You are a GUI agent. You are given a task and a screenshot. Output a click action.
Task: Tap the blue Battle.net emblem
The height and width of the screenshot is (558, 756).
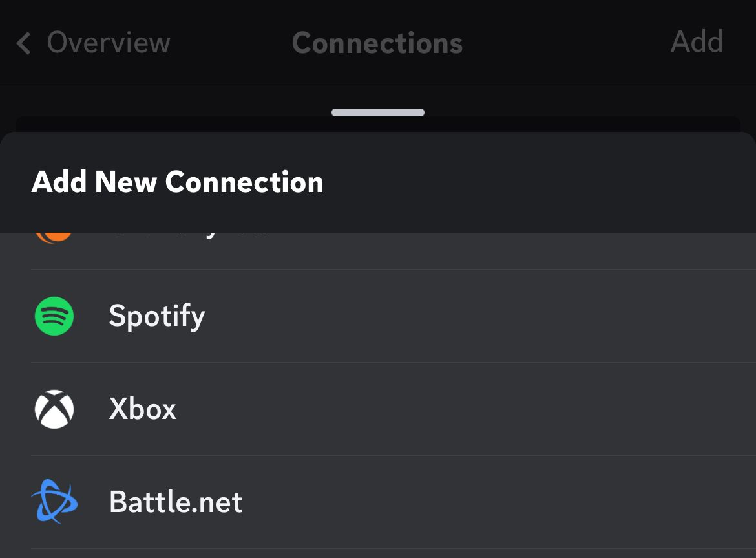click(54, 502)
